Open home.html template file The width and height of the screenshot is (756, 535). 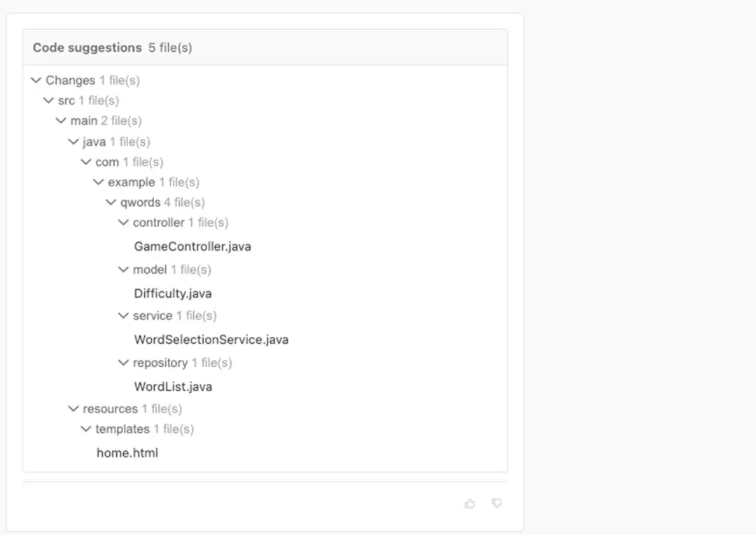pos(127,453)
